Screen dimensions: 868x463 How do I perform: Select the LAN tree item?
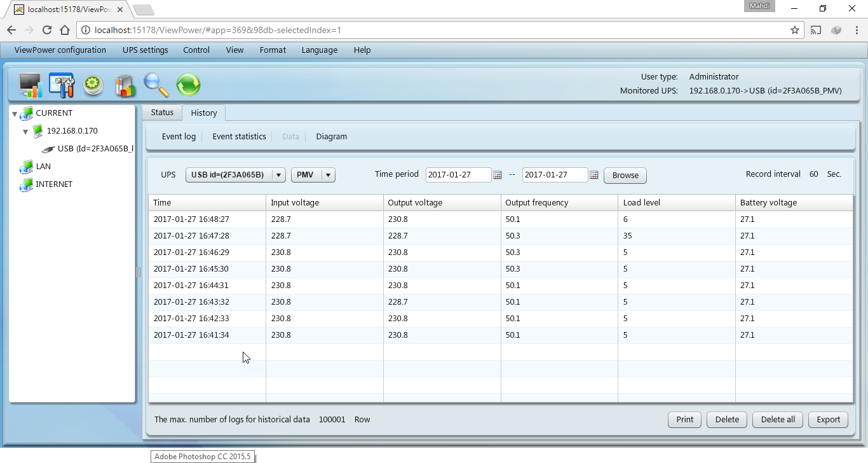coord(43,167)
